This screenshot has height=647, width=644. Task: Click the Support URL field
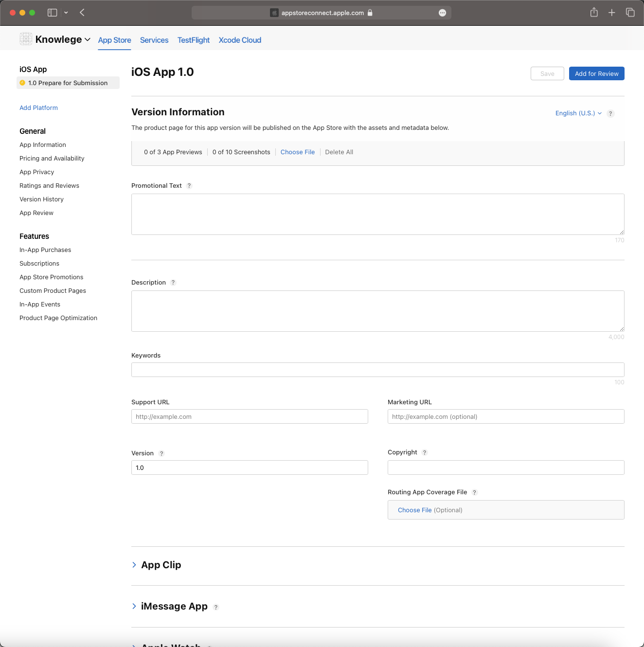(250, 416)
